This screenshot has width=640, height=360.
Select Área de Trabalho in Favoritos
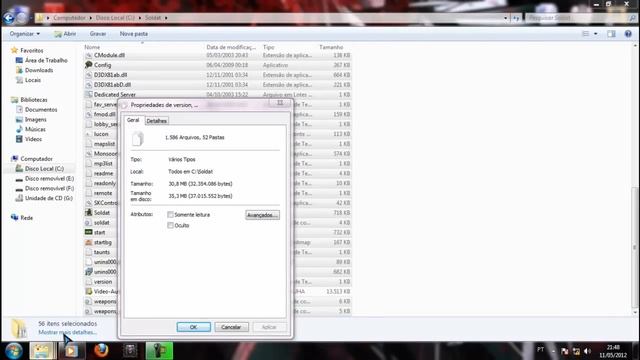coord(46,60)
